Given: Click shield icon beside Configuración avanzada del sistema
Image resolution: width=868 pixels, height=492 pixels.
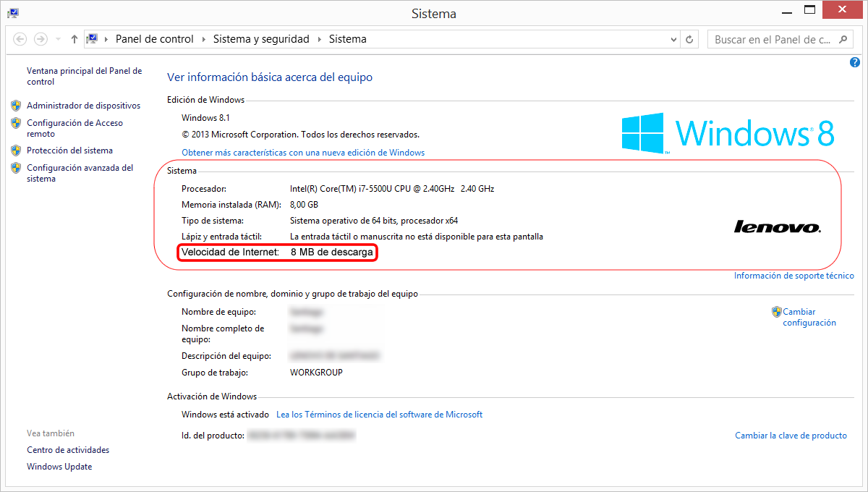Looking at the screenshot, I should [x=16, y=168].
